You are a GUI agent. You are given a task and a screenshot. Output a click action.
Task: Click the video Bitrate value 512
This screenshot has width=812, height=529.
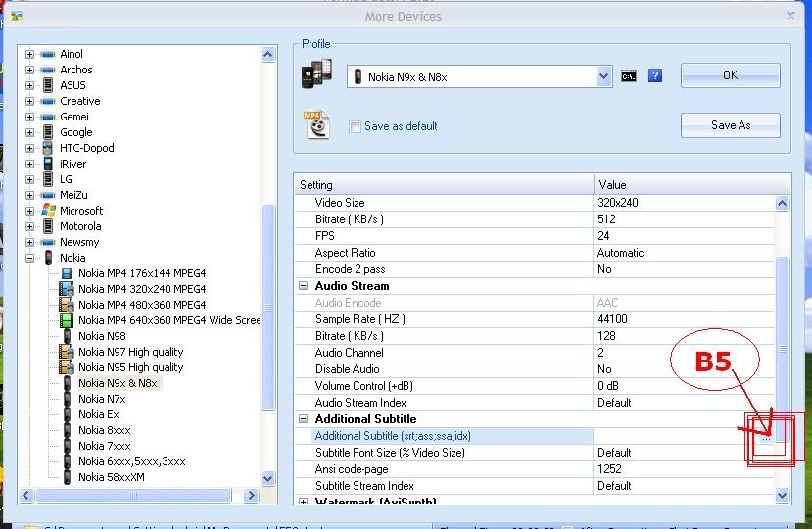(x=606, y=219)
